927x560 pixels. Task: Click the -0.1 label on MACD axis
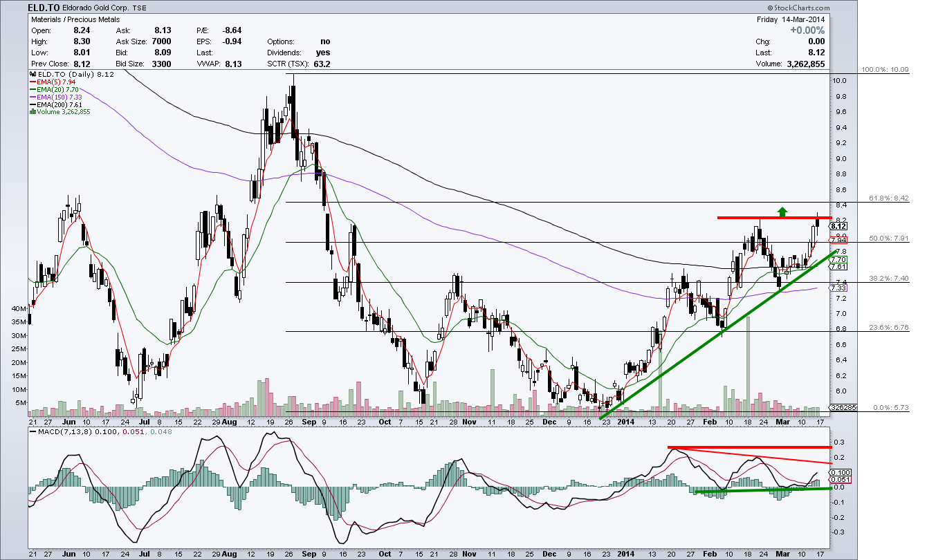click(838, 503)
